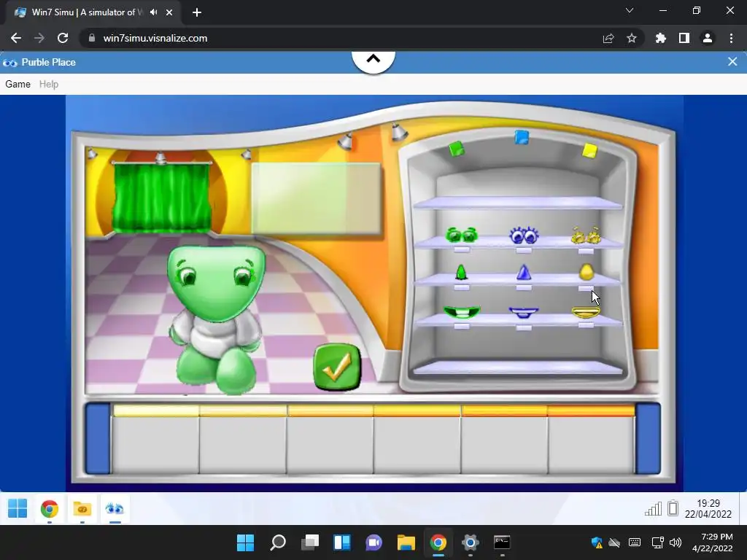Reload the browser page

point(63,38)
